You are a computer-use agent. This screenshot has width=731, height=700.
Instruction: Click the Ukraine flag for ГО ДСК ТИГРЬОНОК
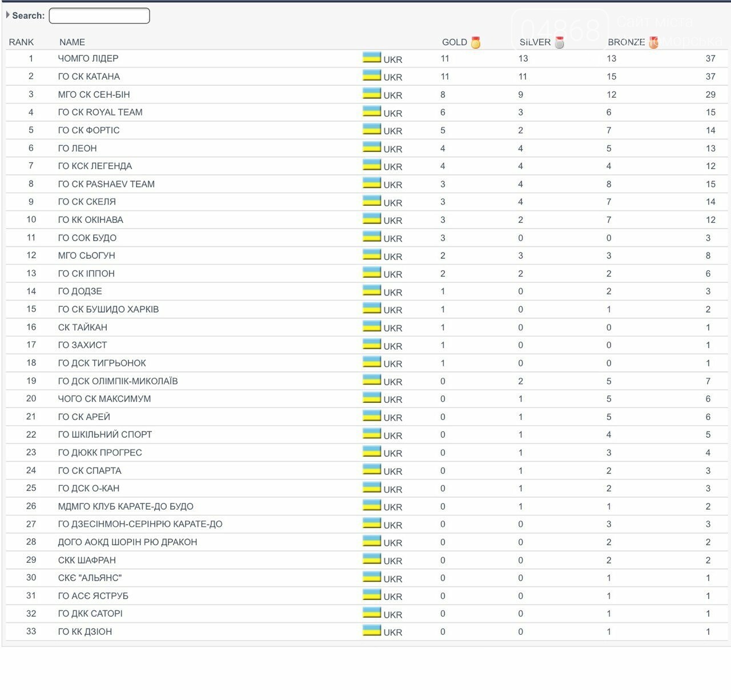click(372, 362)
